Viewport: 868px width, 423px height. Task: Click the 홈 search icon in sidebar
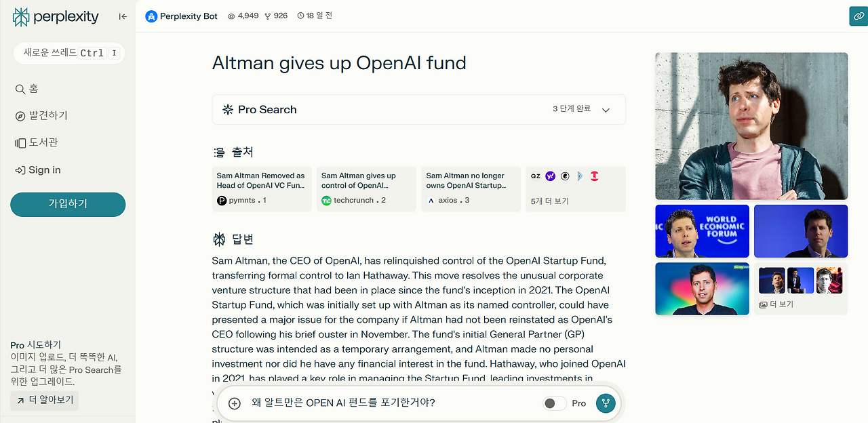coord(22,88)
